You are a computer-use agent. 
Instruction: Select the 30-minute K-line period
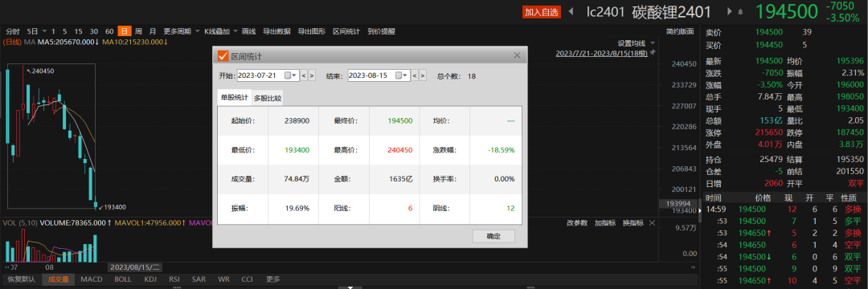pyautogui.click(x=94, y=31)
